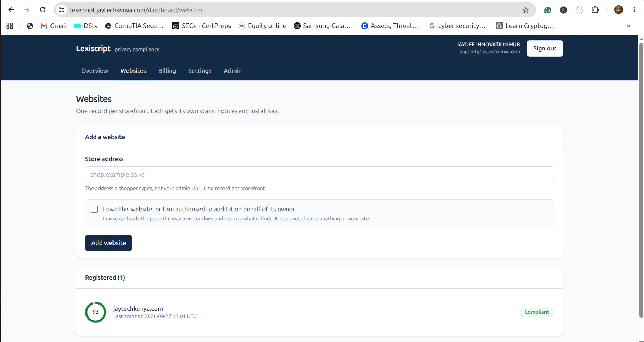Click the support@jaytechkenya.com email text
The image size is (644, 342).
(490, 52)
